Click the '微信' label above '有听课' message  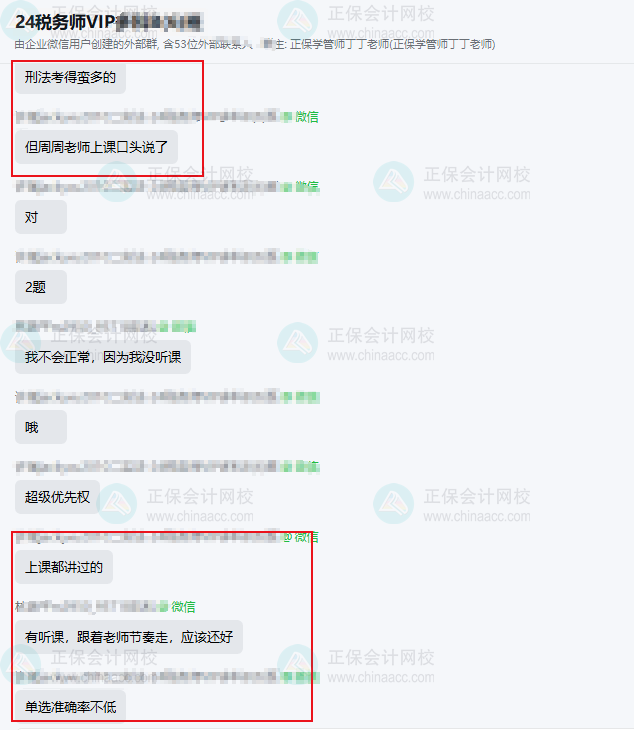183,607
